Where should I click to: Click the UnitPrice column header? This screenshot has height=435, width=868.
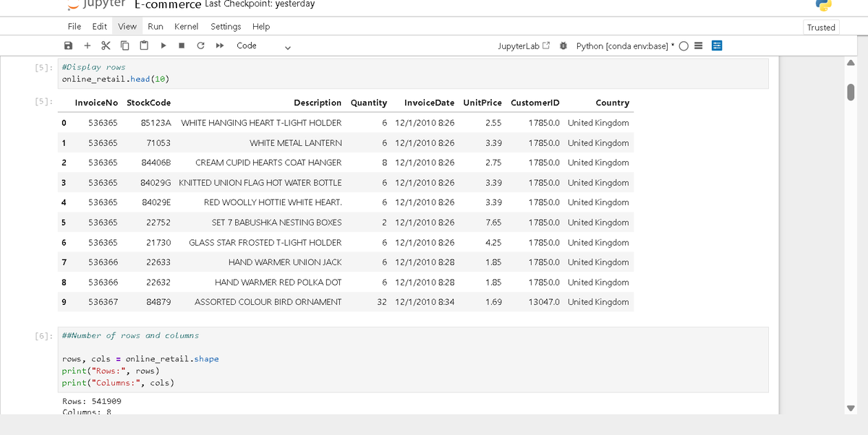(x=482, y=103)
